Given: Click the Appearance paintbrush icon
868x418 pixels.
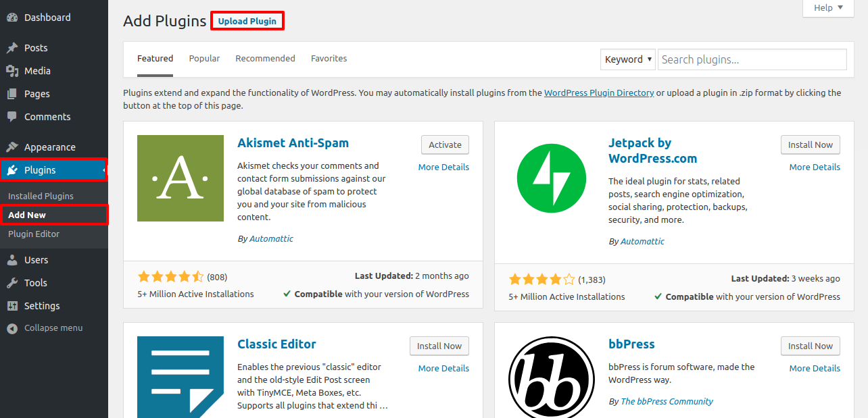Looking at the screenshot, I should coord(12,147).
